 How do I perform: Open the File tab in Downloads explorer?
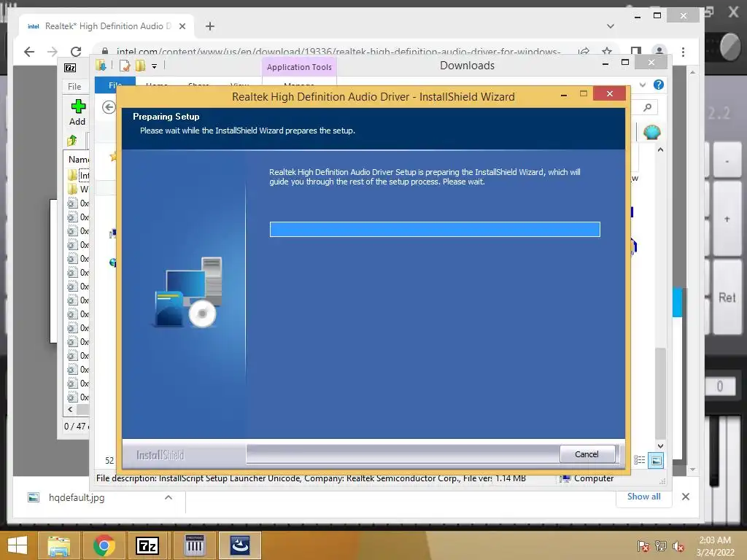point(115,85)
